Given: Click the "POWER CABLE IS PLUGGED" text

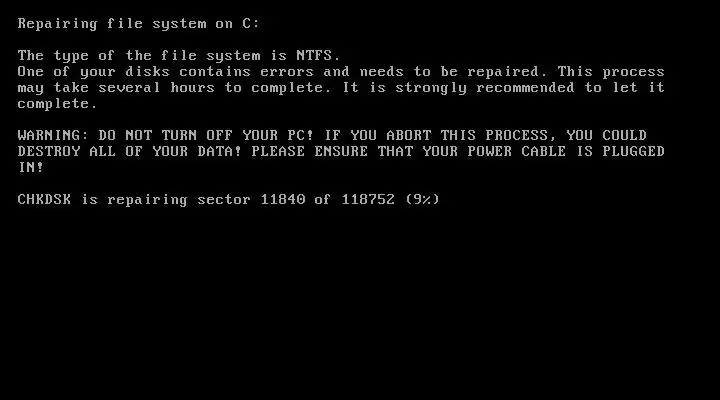Looking at the screenshot, I should (566, 152).
